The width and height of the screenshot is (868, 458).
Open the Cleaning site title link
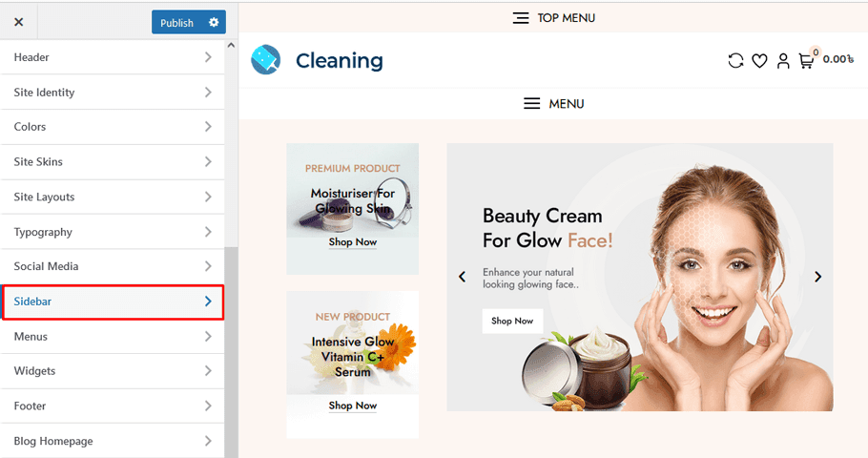340,60
